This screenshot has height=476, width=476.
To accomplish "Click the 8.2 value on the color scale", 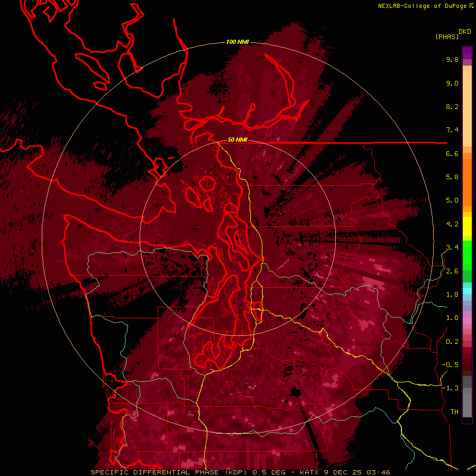I will pos(452,106).
